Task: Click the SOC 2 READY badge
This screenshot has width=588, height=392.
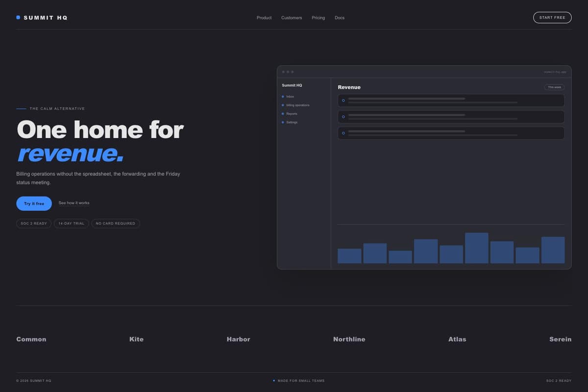Action: coord(34,223)
